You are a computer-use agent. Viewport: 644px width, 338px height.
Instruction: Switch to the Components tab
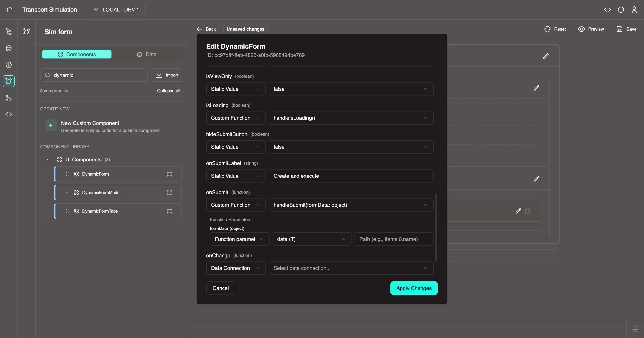77,54
